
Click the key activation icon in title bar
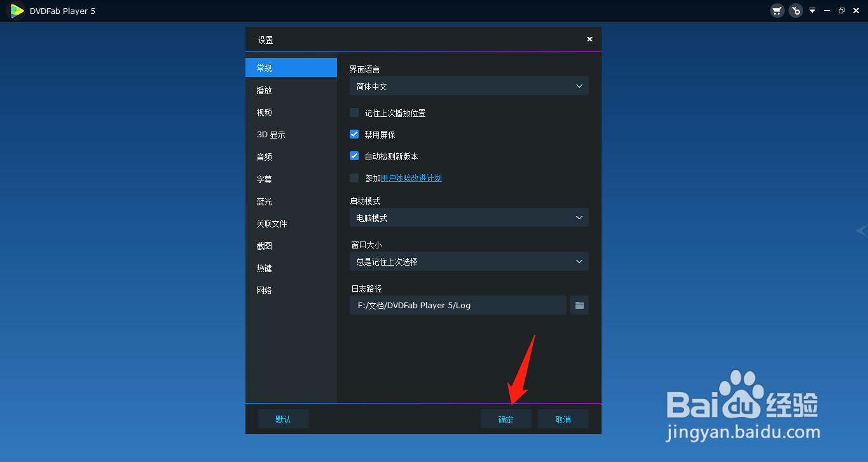tap(796, 11)
